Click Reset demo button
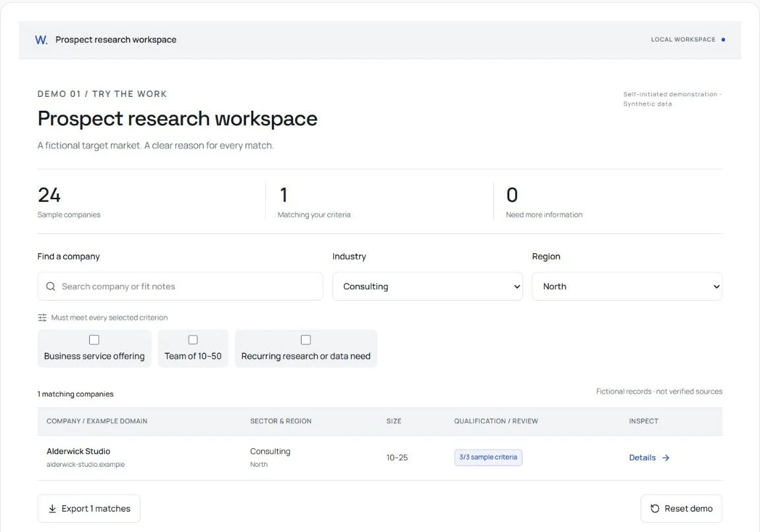The image size is (760, 532). pyautogui.click(x=681, y=509)
